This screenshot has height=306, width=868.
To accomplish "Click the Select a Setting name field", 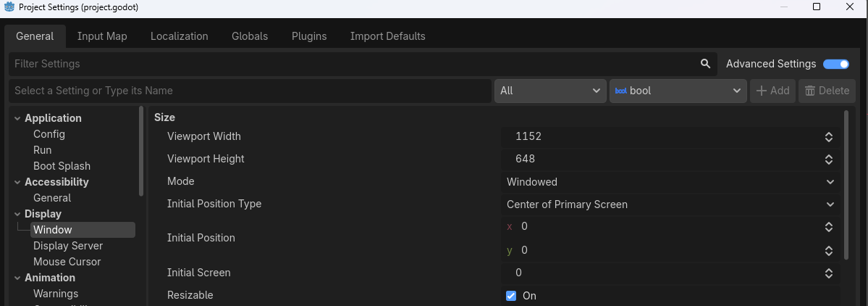I will pos(250,91).
